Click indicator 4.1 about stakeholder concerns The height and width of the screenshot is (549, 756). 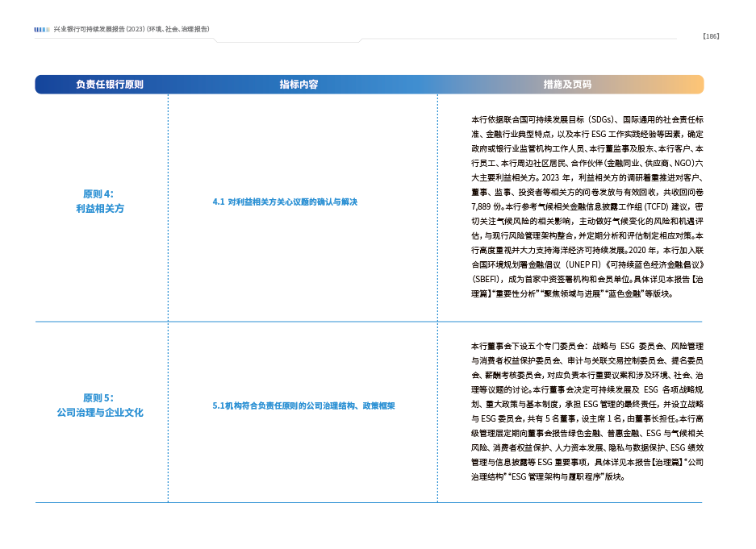click(x=284, y=202)
